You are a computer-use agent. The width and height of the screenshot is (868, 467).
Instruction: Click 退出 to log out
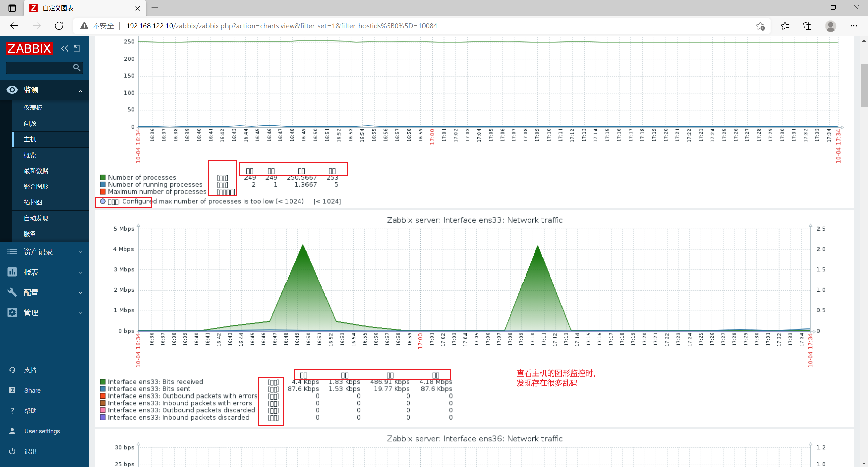(x=31, y=452)
